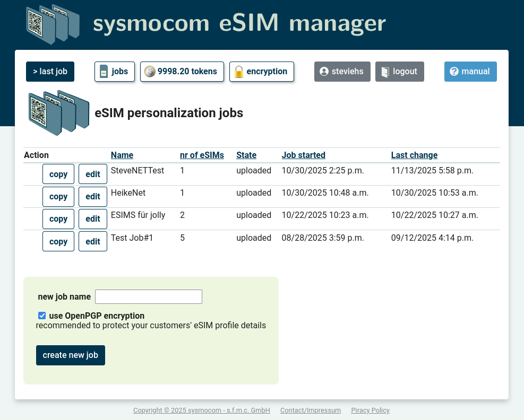Edit the HeikeNet job
The width and height of the screenshot is (524, 420).
tap(92, 196)
